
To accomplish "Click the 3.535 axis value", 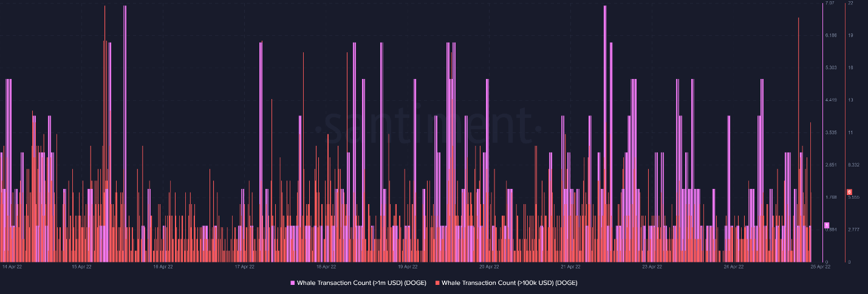I will [832, 132].
